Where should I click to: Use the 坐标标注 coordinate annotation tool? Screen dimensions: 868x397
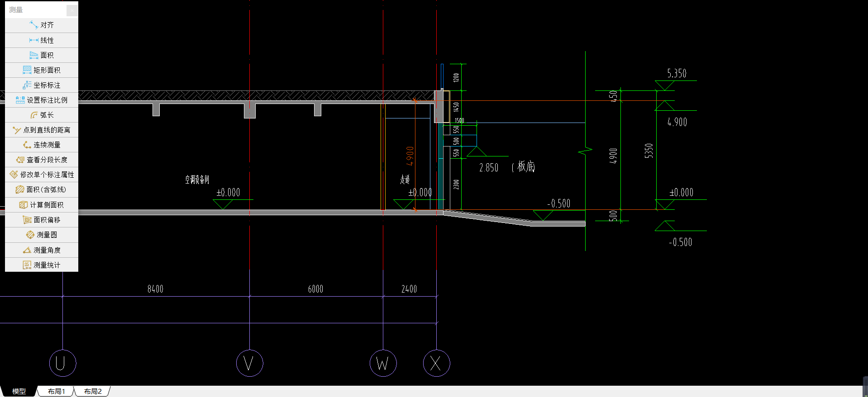42,85
